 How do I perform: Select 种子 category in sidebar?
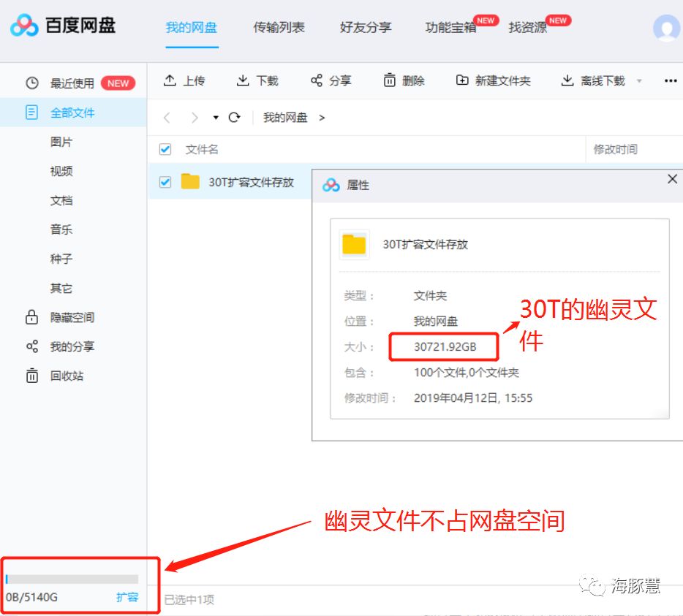(x=61, y=259)
